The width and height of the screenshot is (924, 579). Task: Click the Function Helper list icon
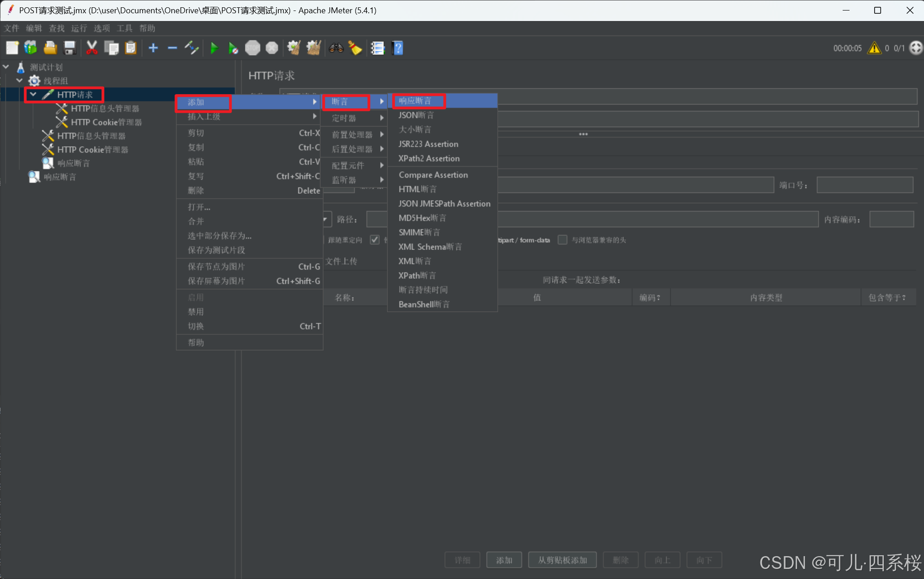377,48
